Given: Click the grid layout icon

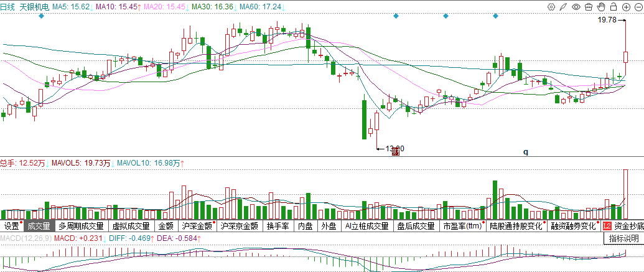Looking at the screenshot, I should pos(589,7).
